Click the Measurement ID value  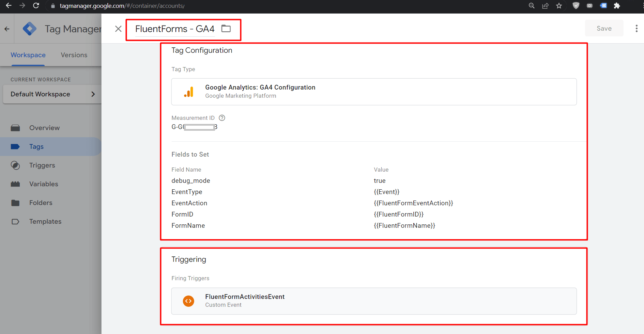[194, 127]
